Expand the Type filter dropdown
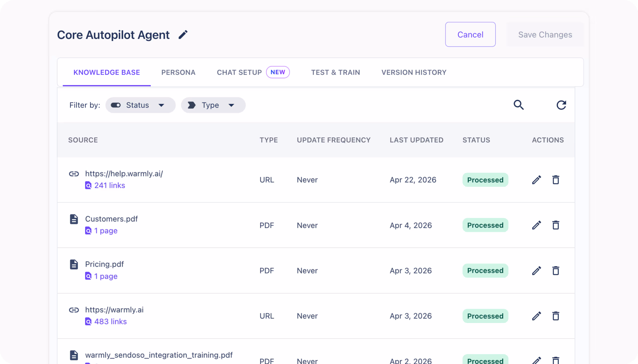 [231, 105]
